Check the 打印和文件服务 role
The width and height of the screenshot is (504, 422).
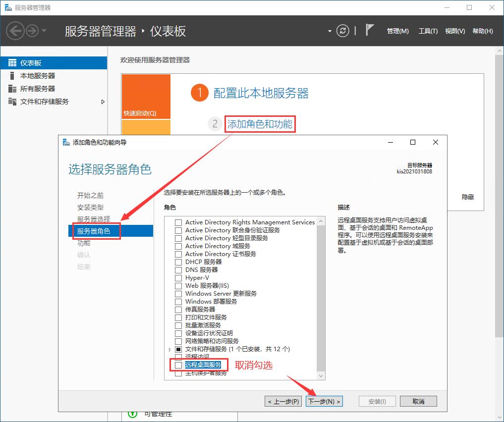pyautogui.click(x=178, y=317)
